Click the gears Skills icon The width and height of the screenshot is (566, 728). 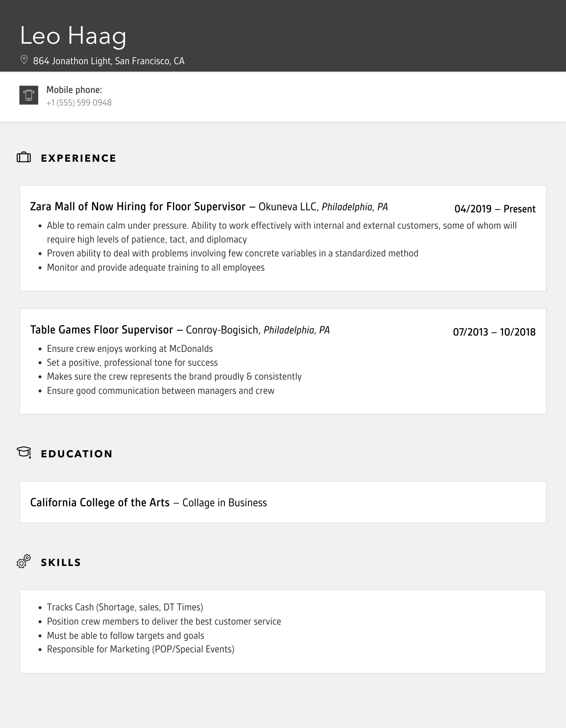[x=24, y=561]
